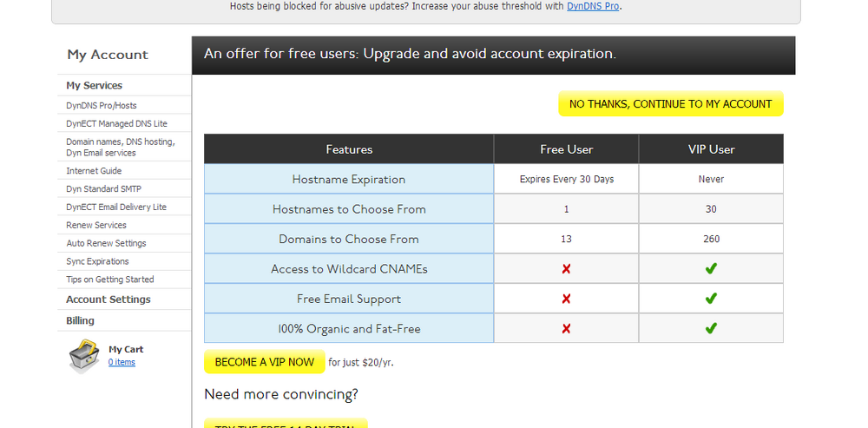
Task: Click red X in Access to Wildcard CNAMEs row
Action: [566, 269]
